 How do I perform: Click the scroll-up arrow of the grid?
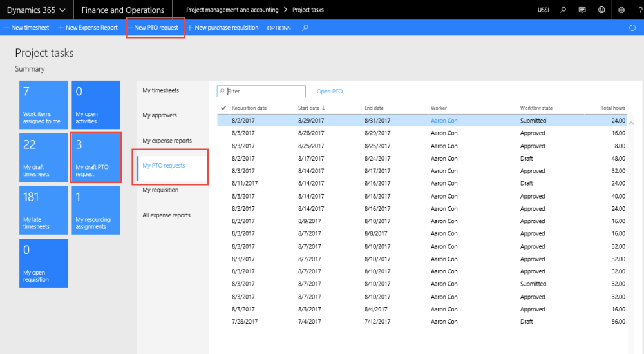coord(631,123)
